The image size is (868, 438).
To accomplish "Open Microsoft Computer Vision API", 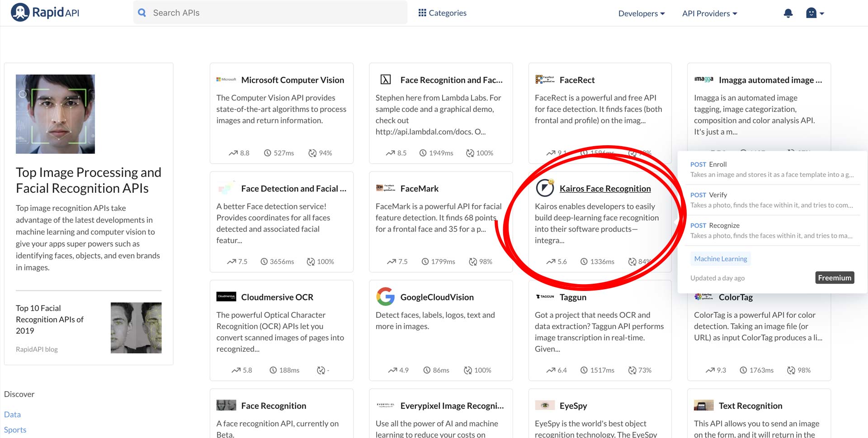I will 292,80.
